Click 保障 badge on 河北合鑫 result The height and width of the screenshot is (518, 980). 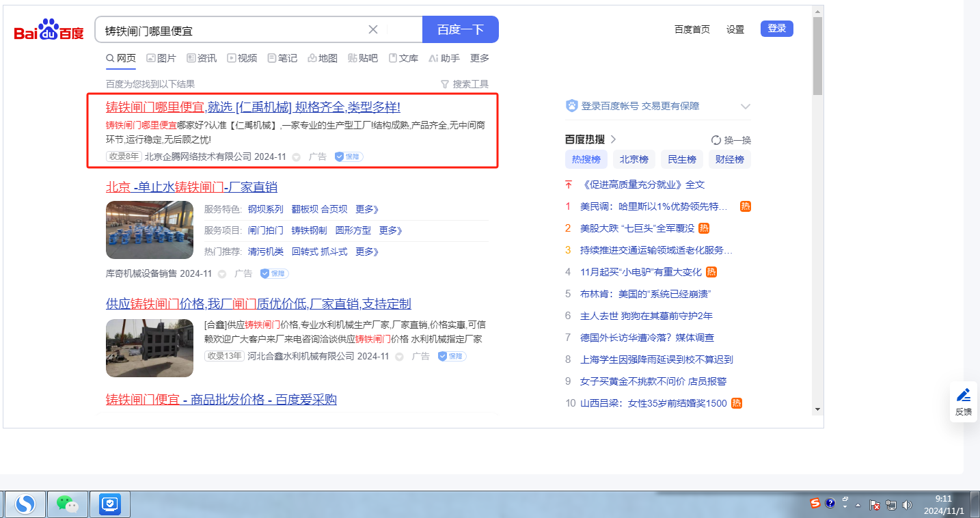(x=452, y=356)
